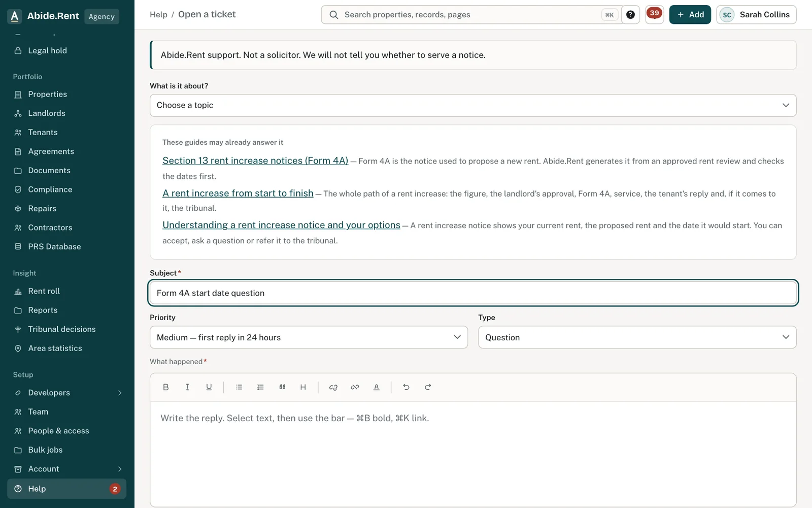Remove link with the unlink icon

(x=355, y=387)
